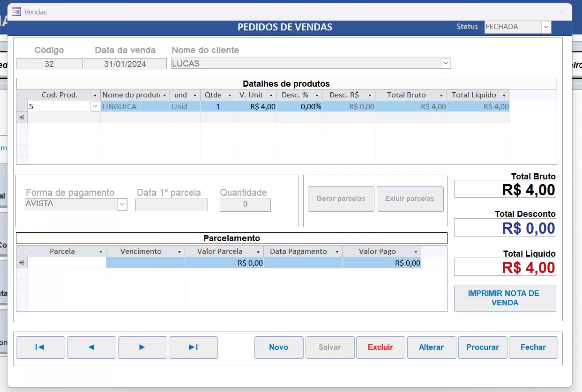Go to the first record

pos(40,348)
